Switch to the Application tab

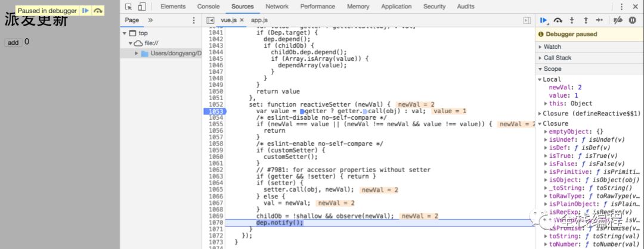click(x=397, y=7)
